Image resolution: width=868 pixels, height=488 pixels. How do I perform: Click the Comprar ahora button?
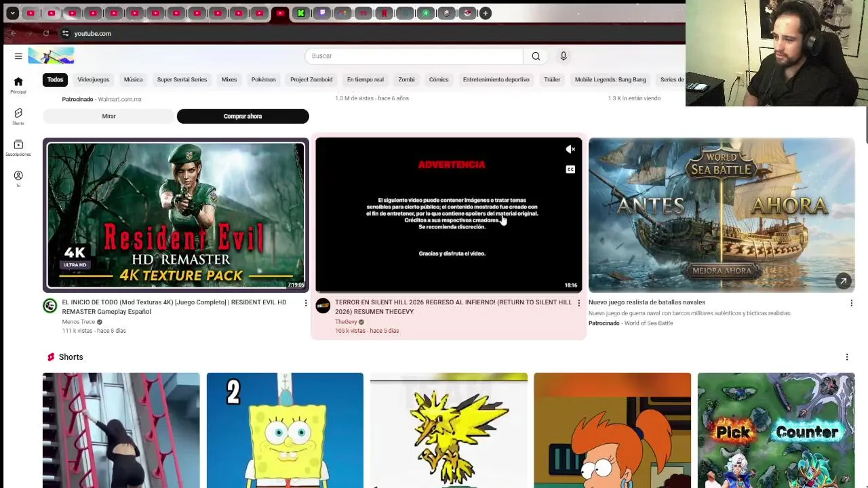pyautogui.click(x=243, y=117)
